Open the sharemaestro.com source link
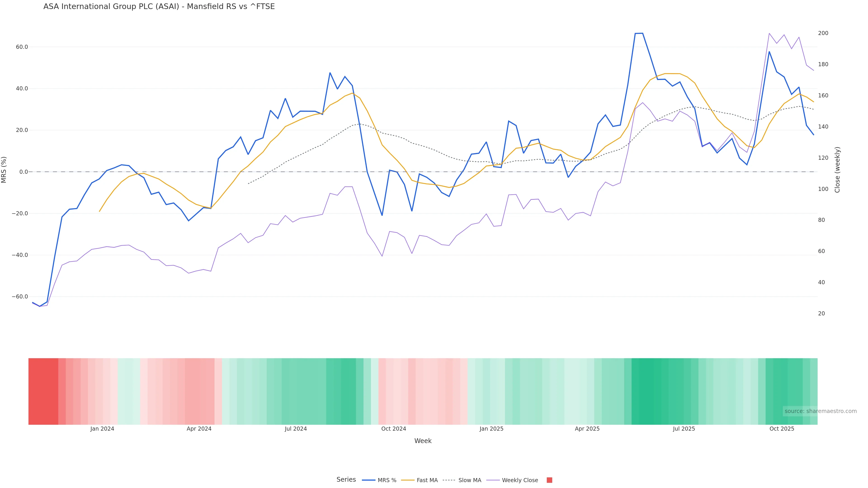The width and height of the screenshot is (868, 488). tap(820, 411)
